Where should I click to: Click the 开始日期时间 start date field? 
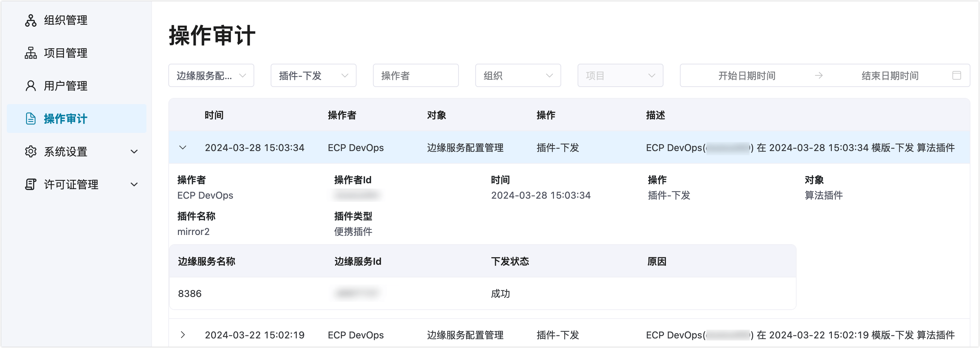[x=746, y=75]
